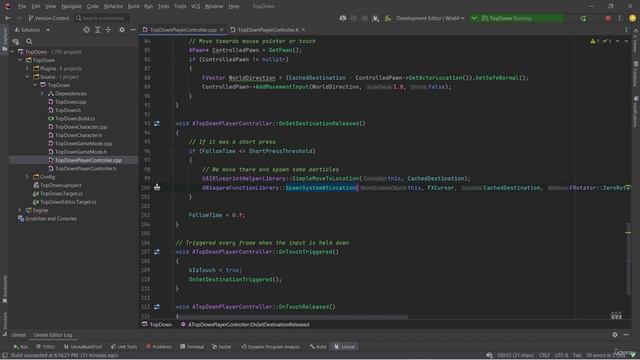
Task: Click TopDown breadcrumb below editor
Action: tap(157, 324)
